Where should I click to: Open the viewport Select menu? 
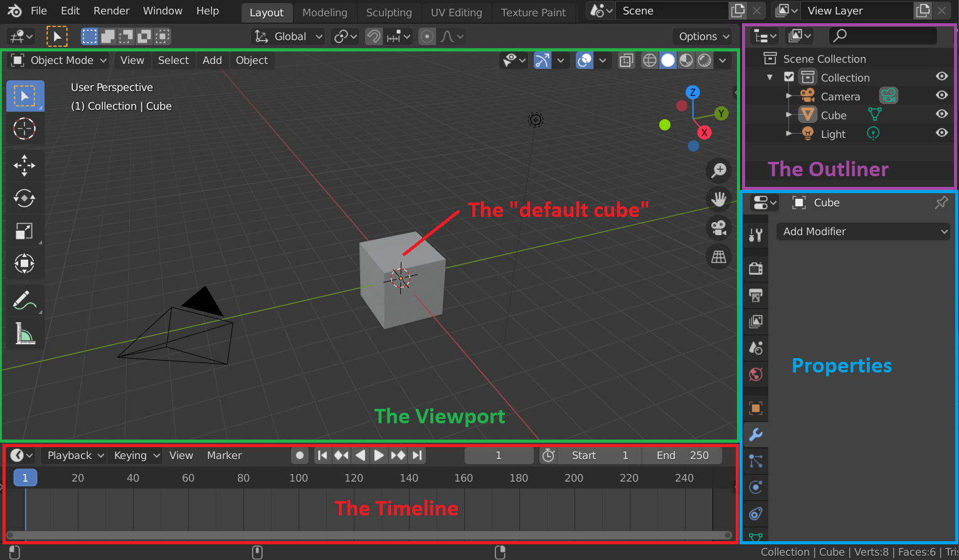click(x=173, y=60)
